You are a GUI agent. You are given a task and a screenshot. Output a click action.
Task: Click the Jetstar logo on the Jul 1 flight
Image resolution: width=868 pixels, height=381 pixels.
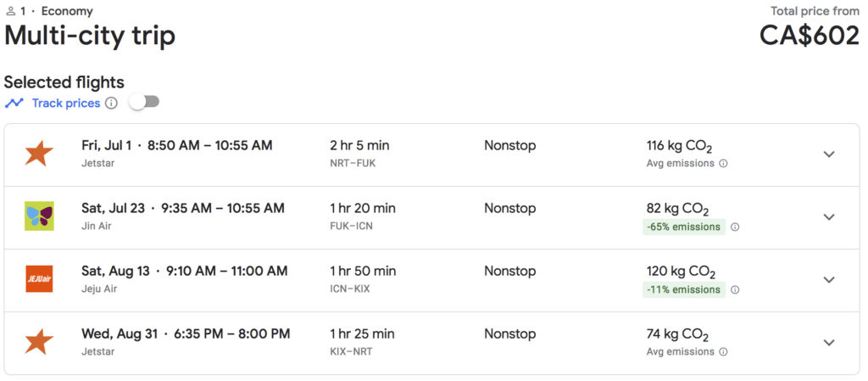[39, 154]
